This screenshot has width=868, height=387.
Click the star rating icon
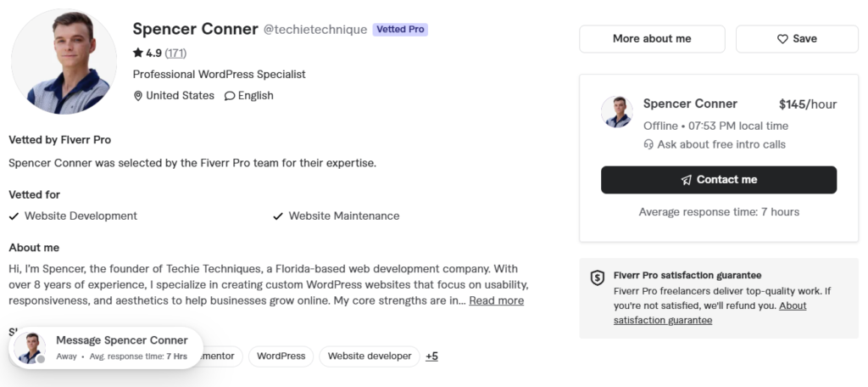(138, 53)
